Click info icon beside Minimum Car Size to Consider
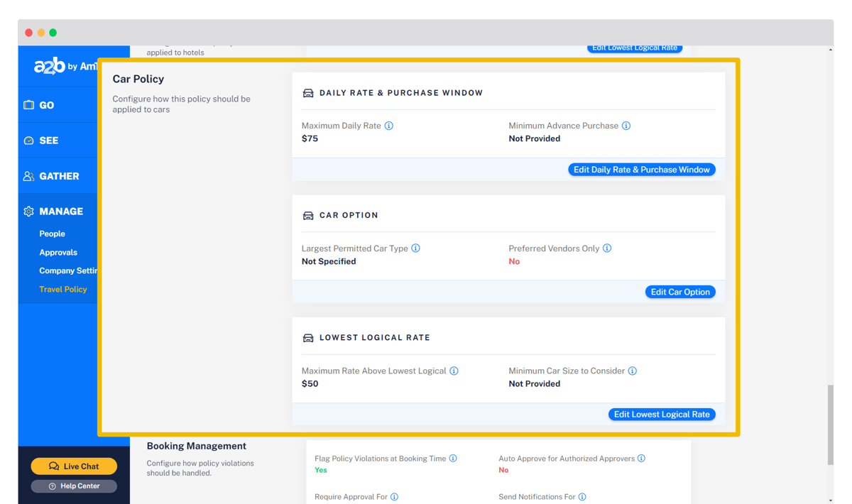This screenshot has height=504, width=852. coord(633,371)
